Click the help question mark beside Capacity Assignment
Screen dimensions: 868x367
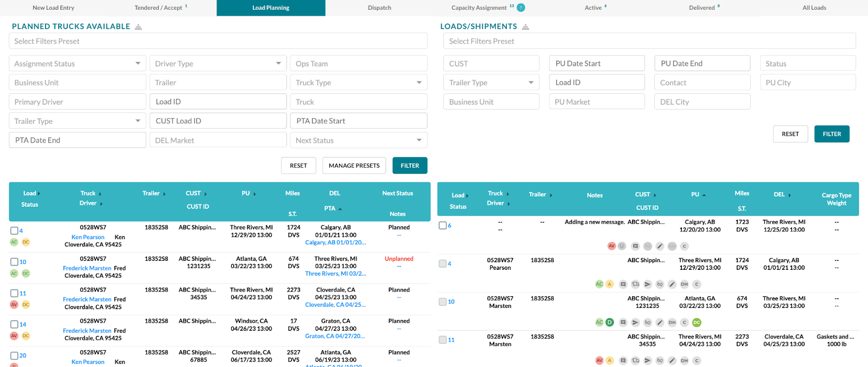(x=521, y=8)
